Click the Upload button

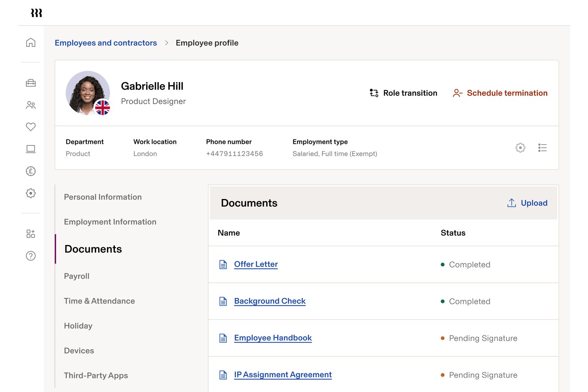(528, 203)
